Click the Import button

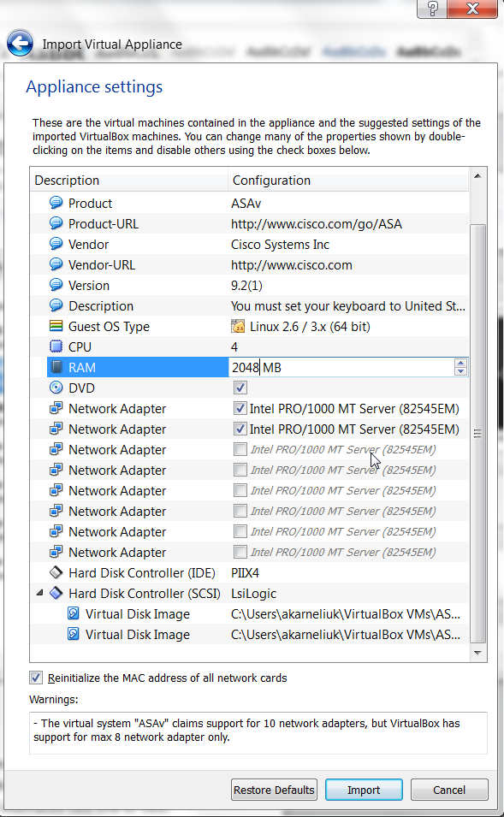364,790
